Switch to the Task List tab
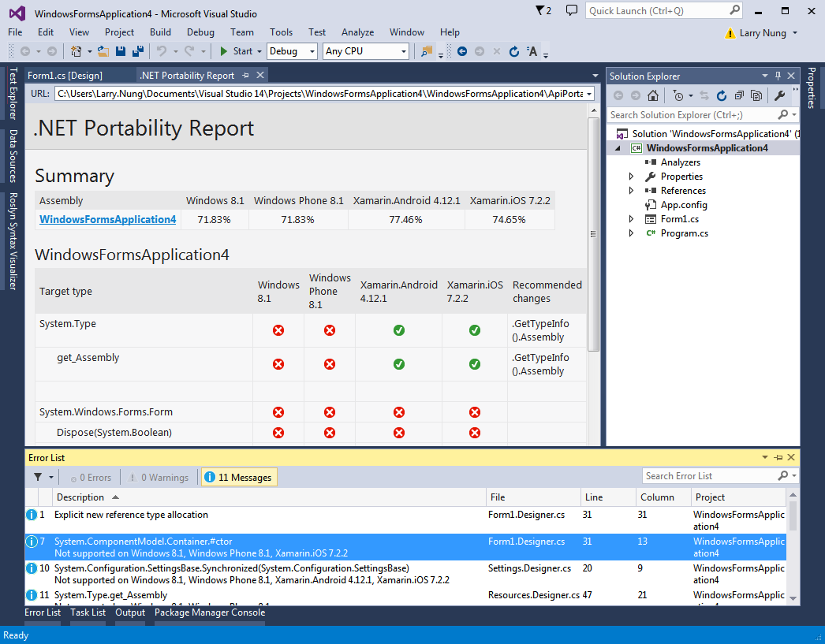Viewport: 825px width, 644px height. (88, 612)
